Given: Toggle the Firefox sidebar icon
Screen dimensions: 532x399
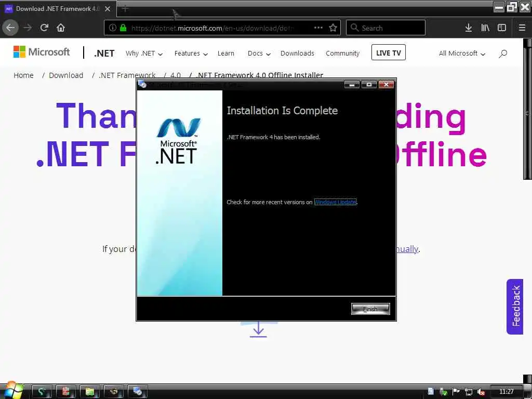Looking at the screenshot, I should [x=502, y=28].
